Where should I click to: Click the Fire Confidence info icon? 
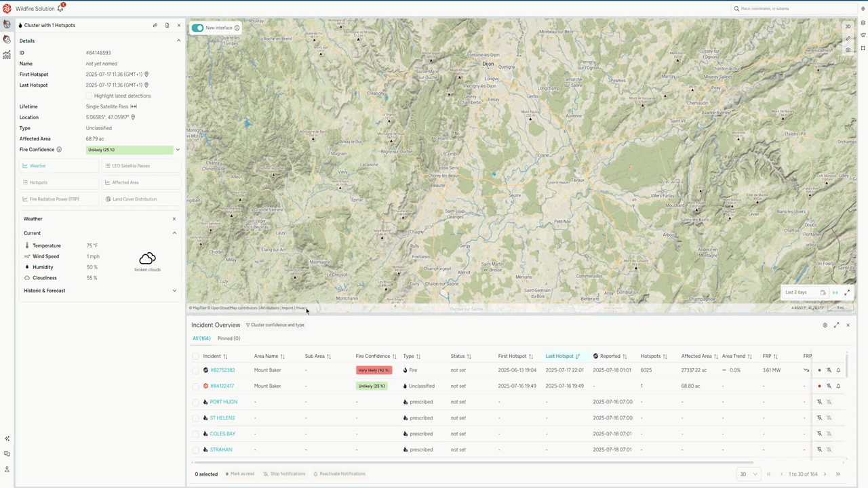click(x=59, y=150)
